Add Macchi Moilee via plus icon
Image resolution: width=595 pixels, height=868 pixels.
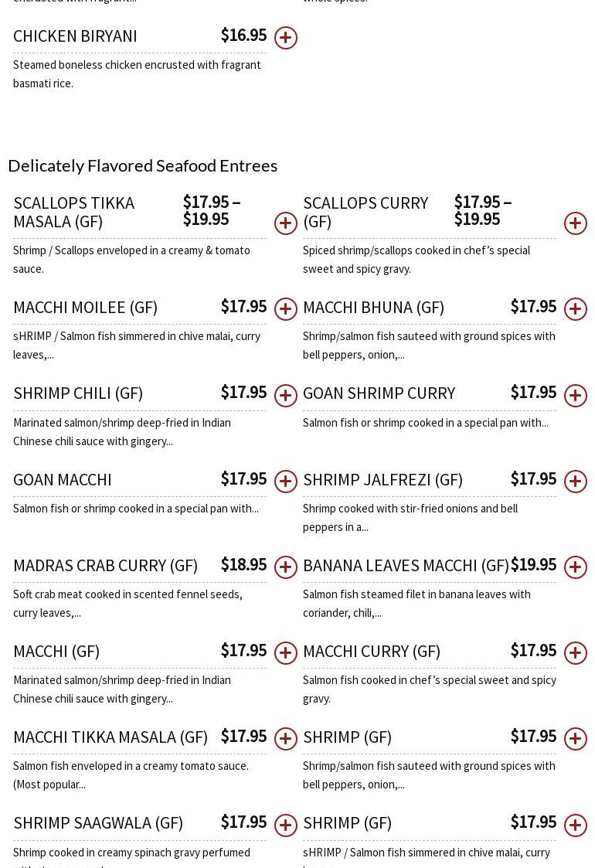pyautogui.click(x=286, y=309)
